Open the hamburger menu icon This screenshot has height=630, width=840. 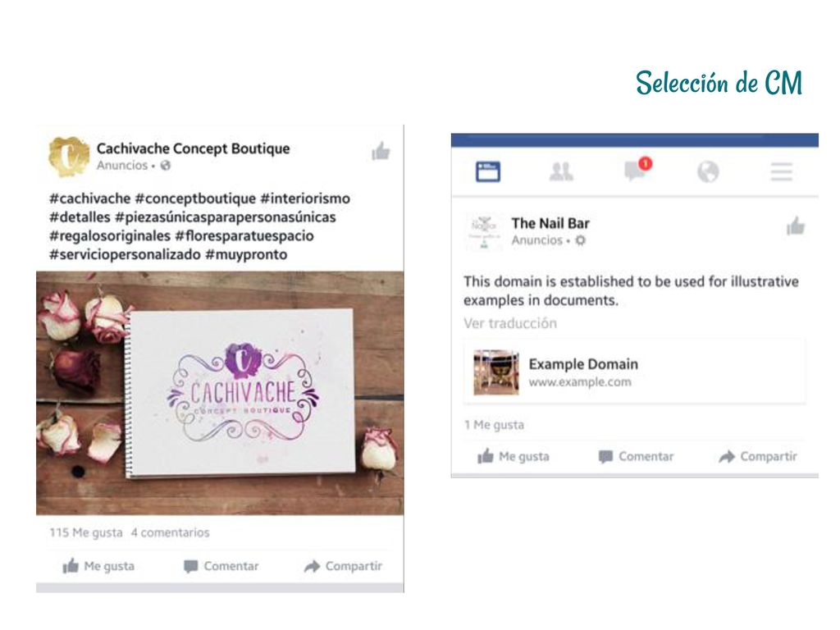[781, 172]
